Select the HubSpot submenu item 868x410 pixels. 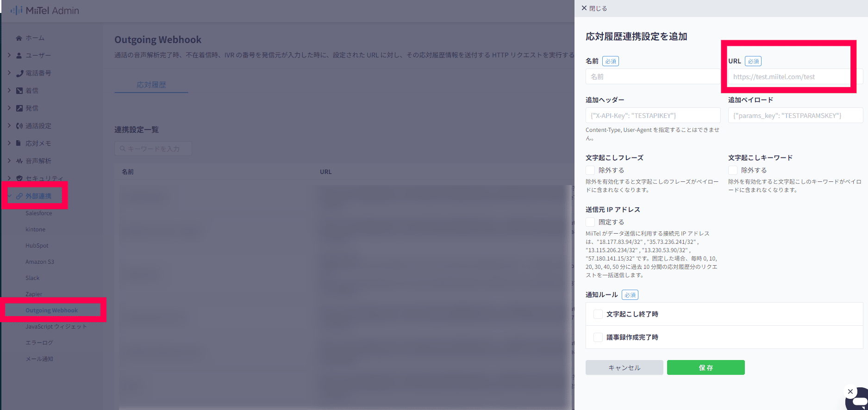coord(37,246)
